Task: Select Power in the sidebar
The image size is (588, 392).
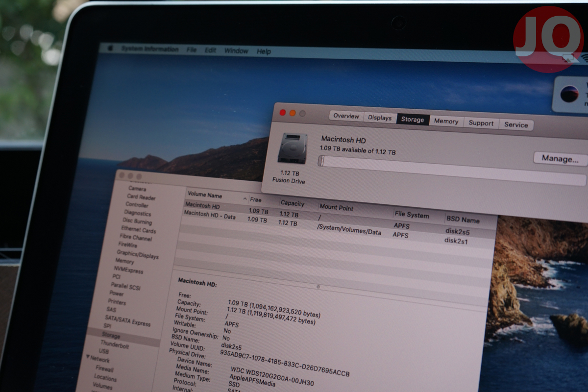Action: tap(117, 293)
